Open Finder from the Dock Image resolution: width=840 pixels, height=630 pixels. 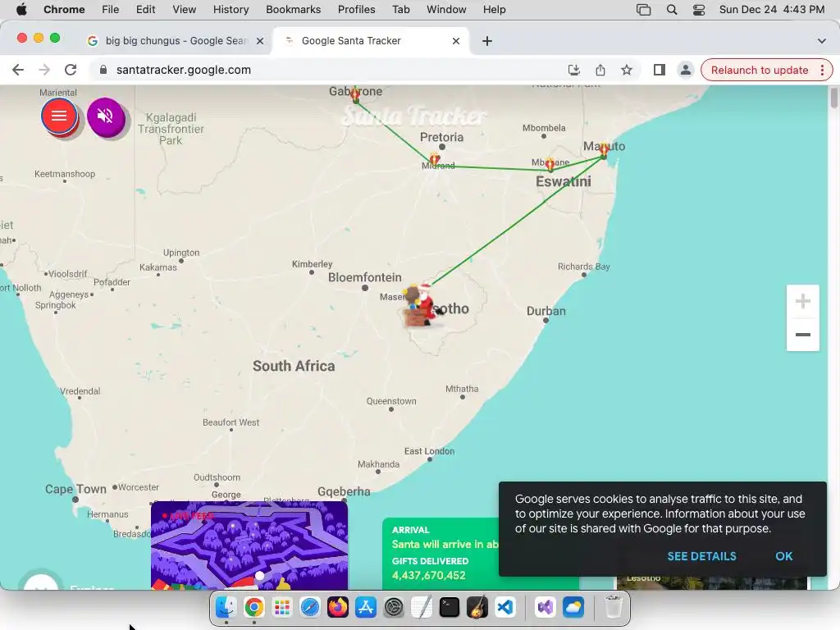226,607
